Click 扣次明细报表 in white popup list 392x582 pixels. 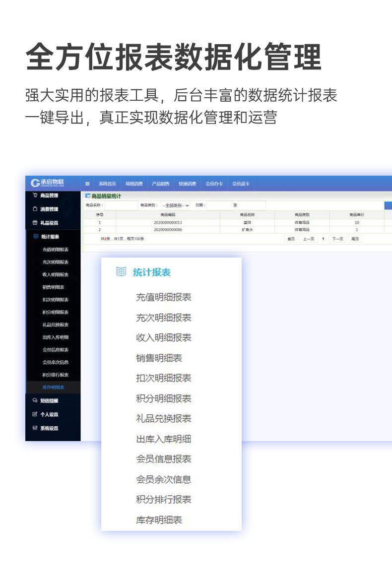(163, 378)
